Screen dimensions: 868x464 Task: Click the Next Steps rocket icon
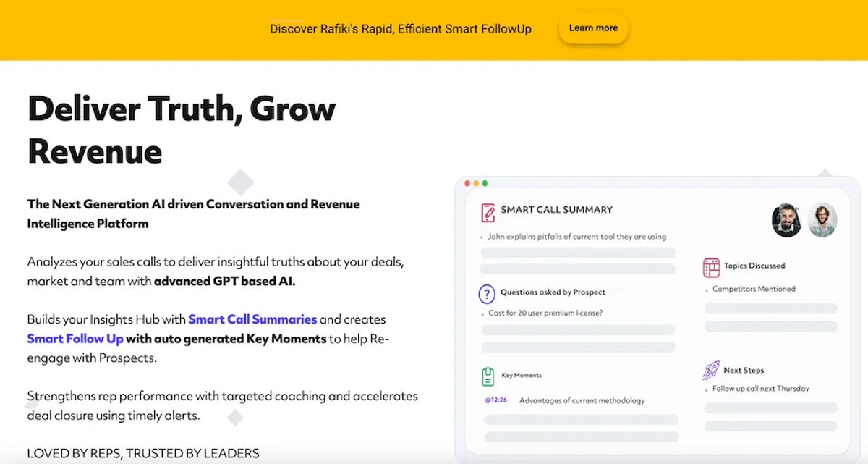pos(711,371)
